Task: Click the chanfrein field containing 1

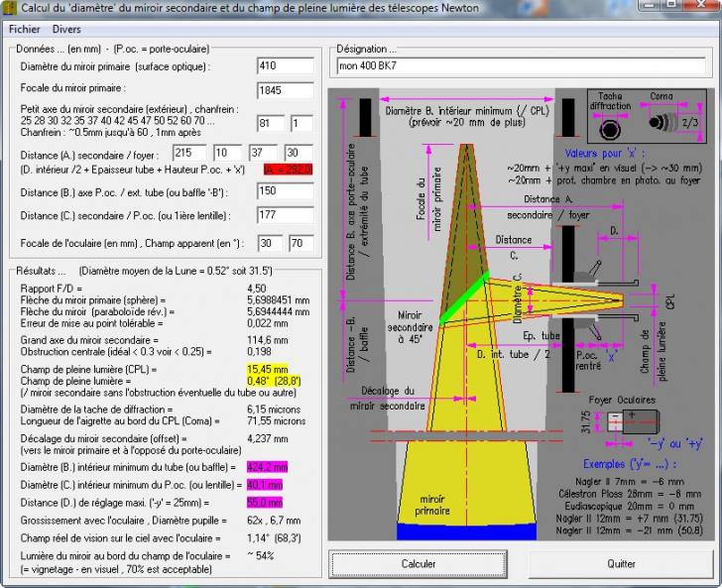Action: coord(302,123)
